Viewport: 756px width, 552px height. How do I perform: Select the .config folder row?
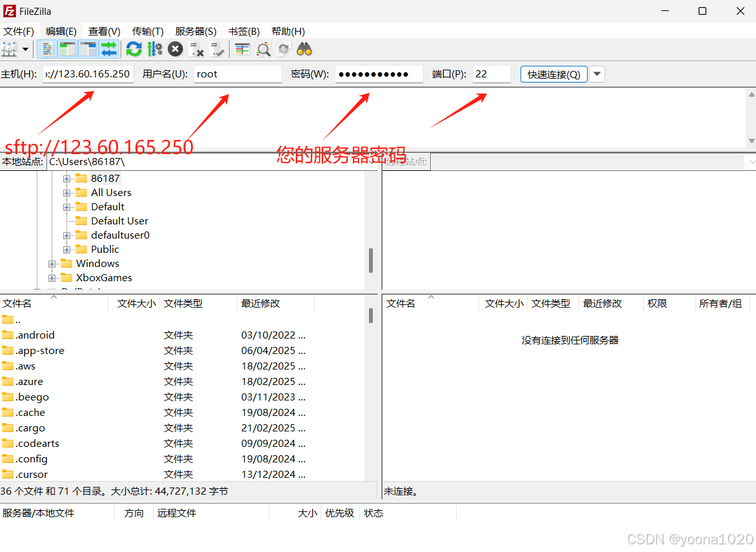pos(183,458)
